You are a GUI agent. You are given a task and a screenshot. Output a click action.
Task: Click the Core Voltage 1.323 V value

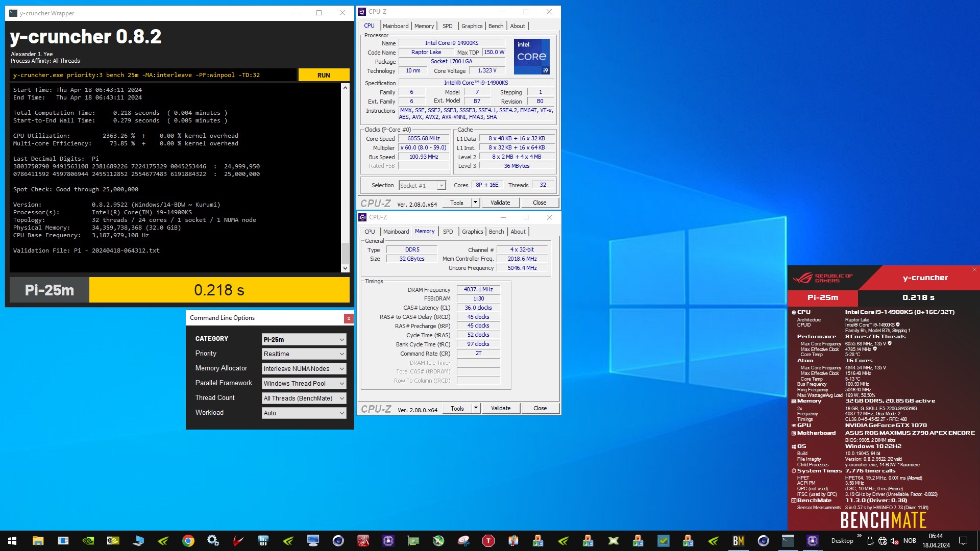[487, 70]
